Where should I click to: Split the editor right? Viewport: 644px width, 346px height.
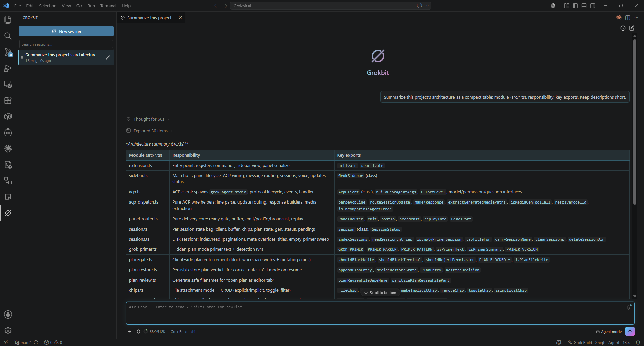(628, 18)
